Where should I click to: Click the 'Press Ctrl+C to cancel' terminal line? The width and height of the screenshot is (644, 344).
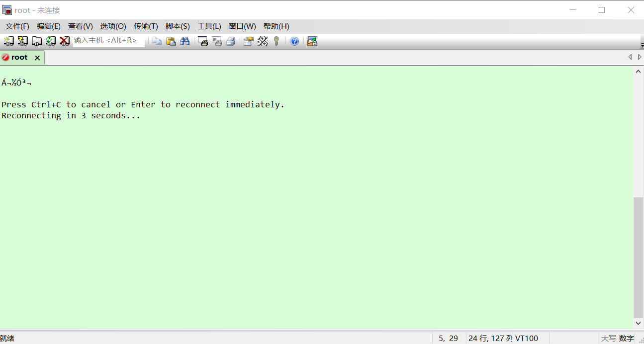[143, 104]
